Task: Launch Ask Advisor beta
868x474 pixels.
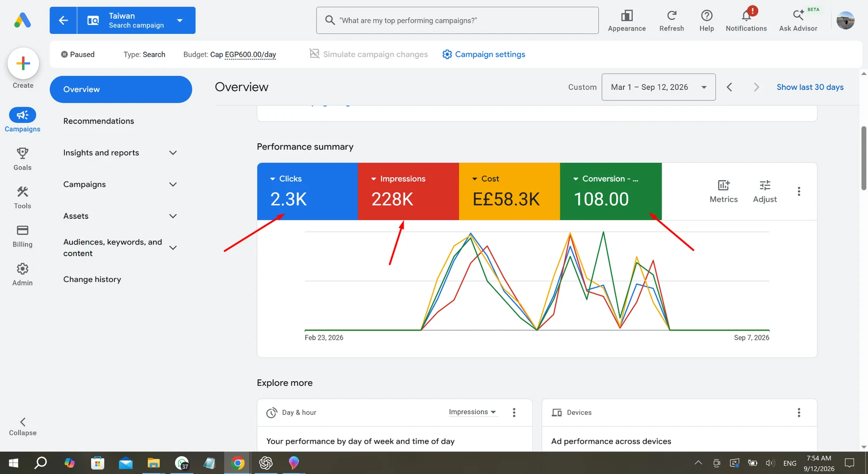Action: pyautogui.click(x=798, y=21)
